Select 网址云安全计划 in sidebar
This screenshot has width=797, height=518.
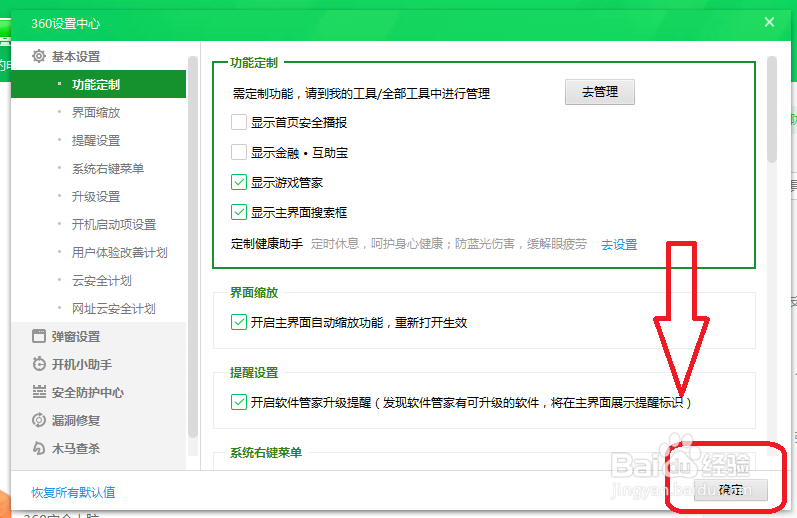114,308
